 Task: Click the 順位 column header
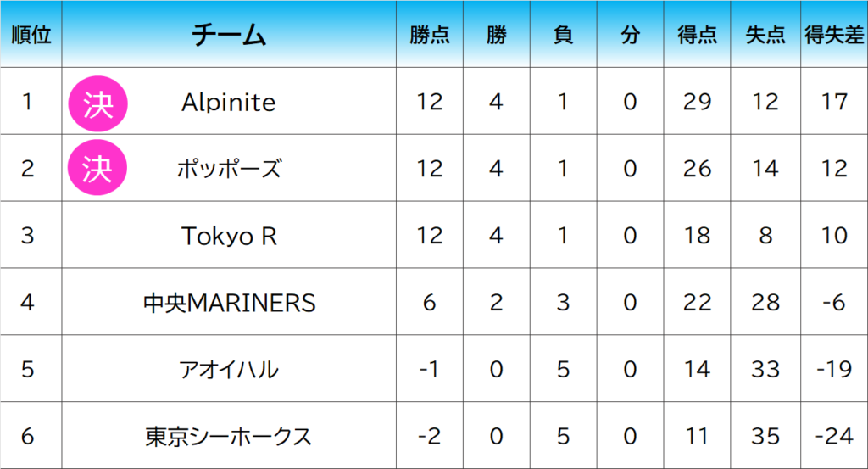[31, 35]
